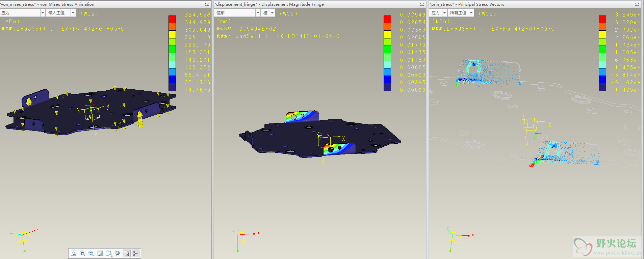The width and height of the screenshot is (644, 259).
Task: Open the Saved Orientations cube icon
Action: (x=109, y=253)
